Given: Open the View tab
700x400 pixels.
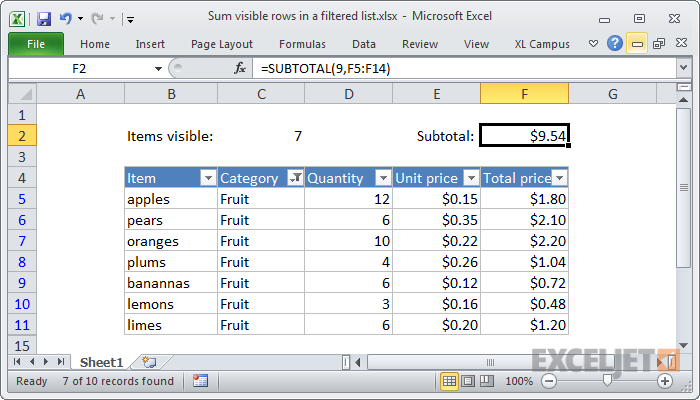Looking at the screenshot, I should (x=476, y=44).
